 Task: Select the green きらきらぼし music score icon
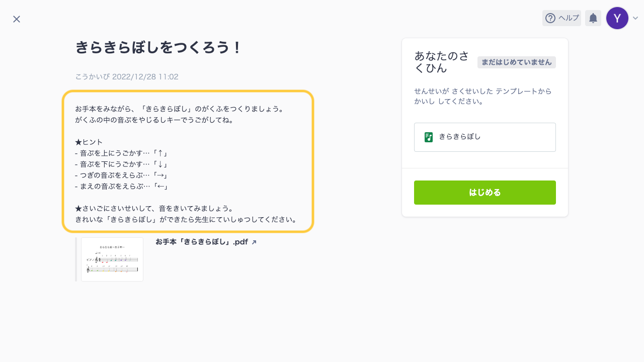428,137
